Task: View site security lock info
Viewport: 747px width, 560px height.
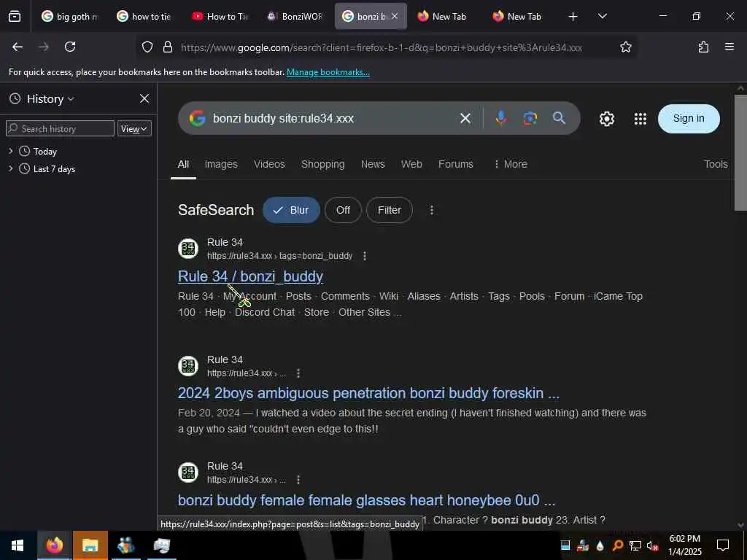Action: [167, 47]
